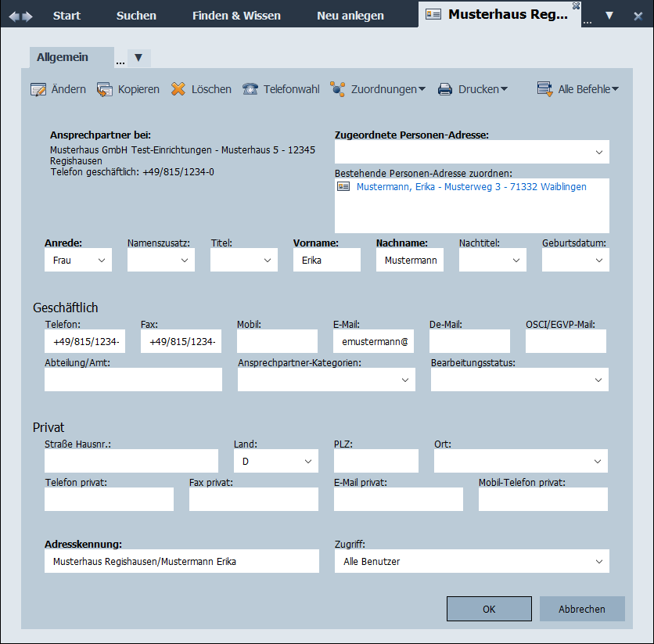Viewport: 654px width, 644px height.
Task: Open the Drucken print menu
Action: pos(473,89)
